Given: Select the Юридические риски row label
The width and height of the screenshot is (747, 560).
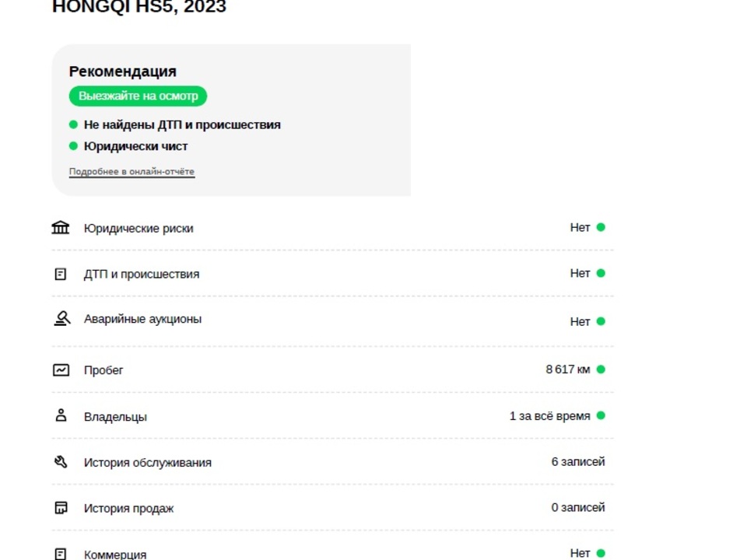Looking at the screenshot, I should tap(139, 229).
